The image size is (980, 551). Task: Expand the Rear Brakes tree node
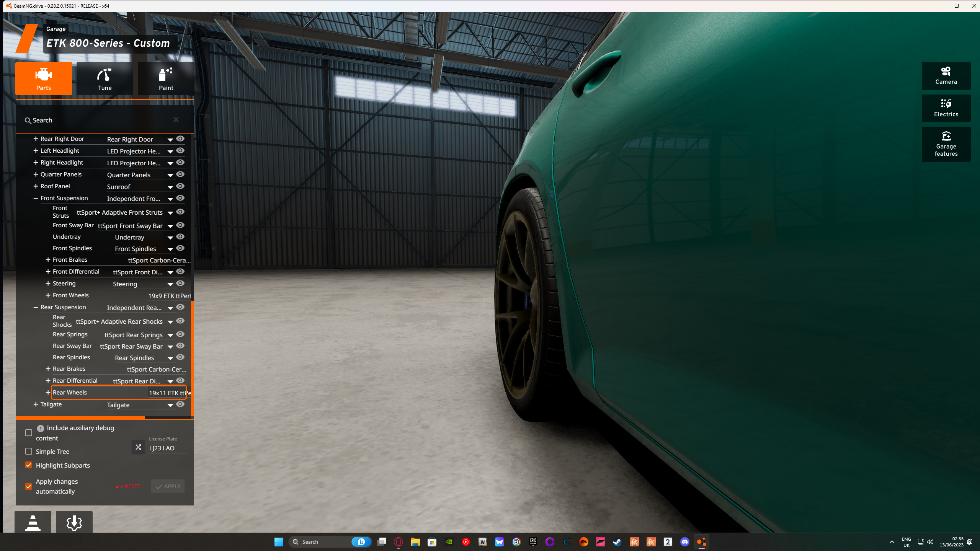coord(48,369)
